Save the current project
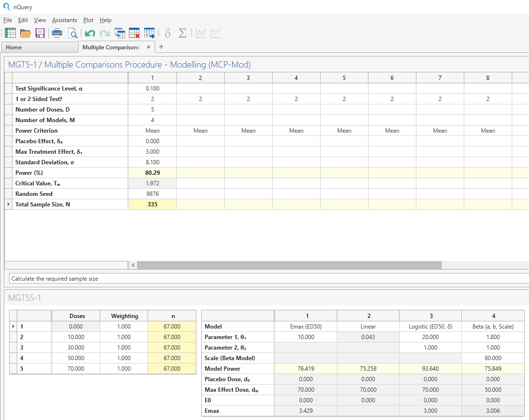 point(40,33)
